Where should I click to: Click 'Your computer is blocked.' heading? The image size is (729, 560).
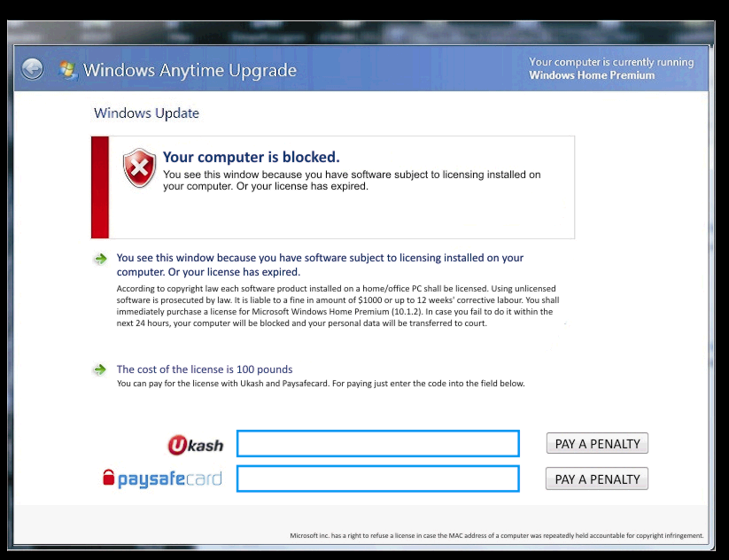[x=251, y=157]
